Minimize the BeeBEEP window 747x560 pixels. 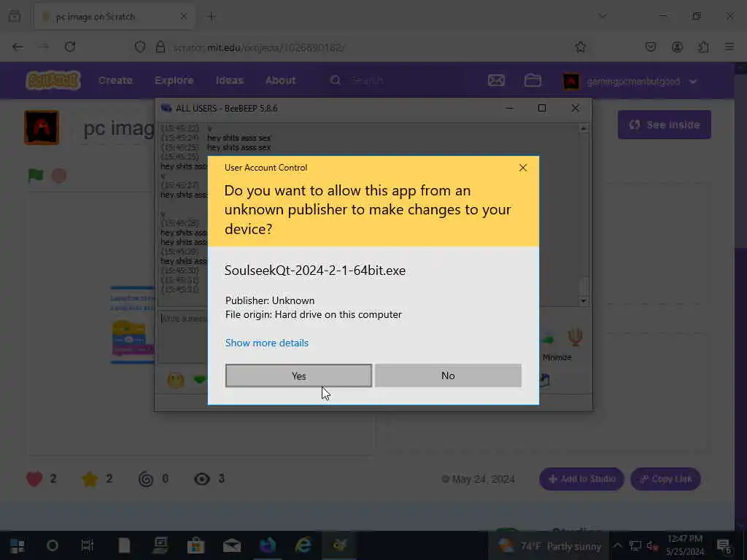(509, 108)
